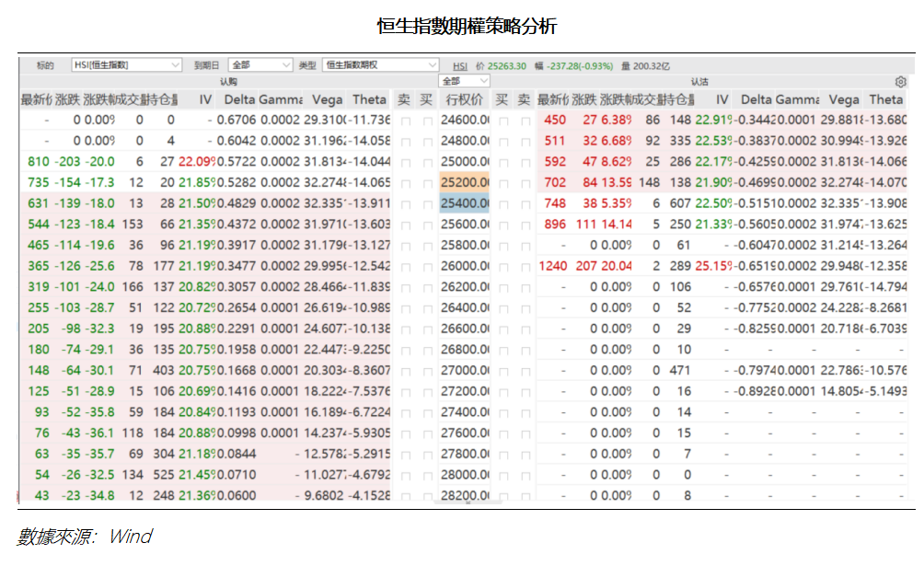The height and width of the screenshot is (566, 924).
Task: Open the 类型 恒生指数期权 dropdown
Action: (x=380, y=64)
